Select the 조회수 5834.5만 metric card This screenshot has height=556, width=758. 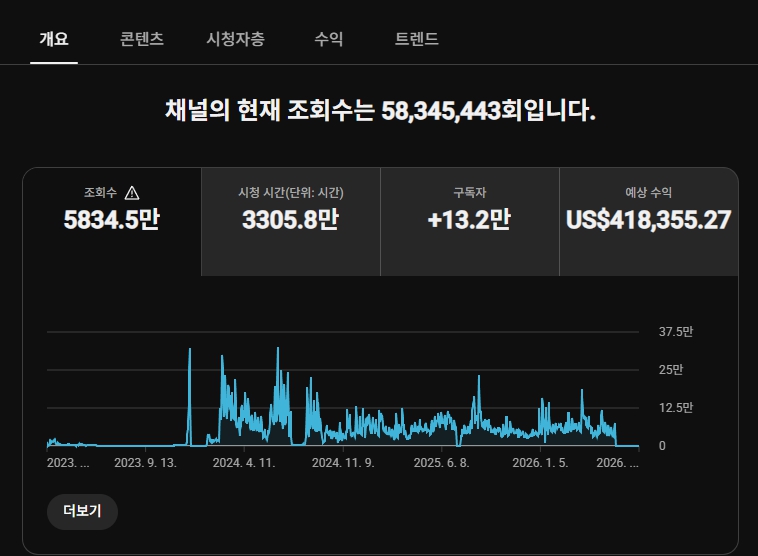112,222
